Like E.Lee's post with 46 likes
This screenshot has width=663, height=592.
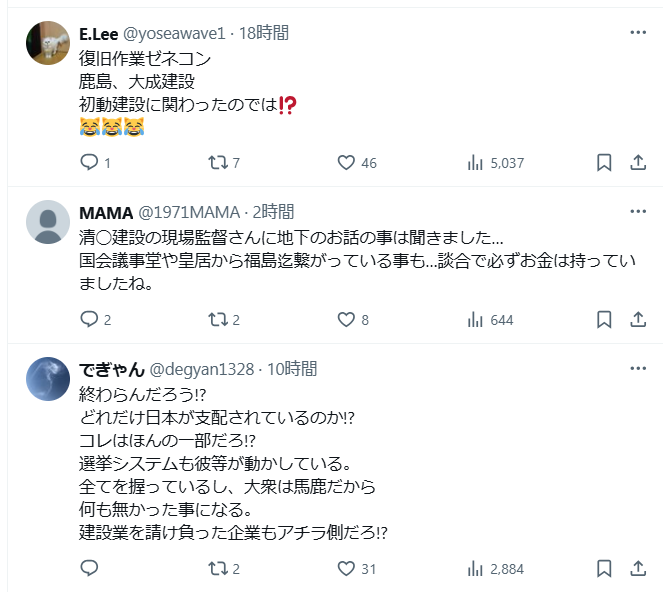coord(347,162)
